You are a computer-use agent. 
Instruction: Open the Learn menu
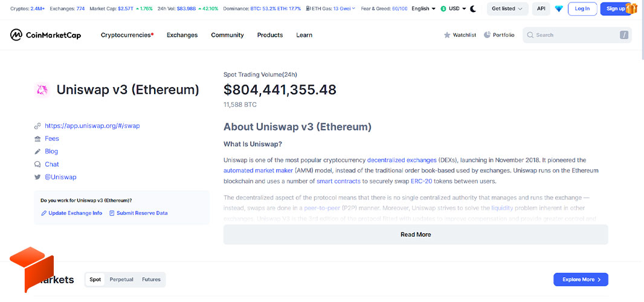pos(304,35)
